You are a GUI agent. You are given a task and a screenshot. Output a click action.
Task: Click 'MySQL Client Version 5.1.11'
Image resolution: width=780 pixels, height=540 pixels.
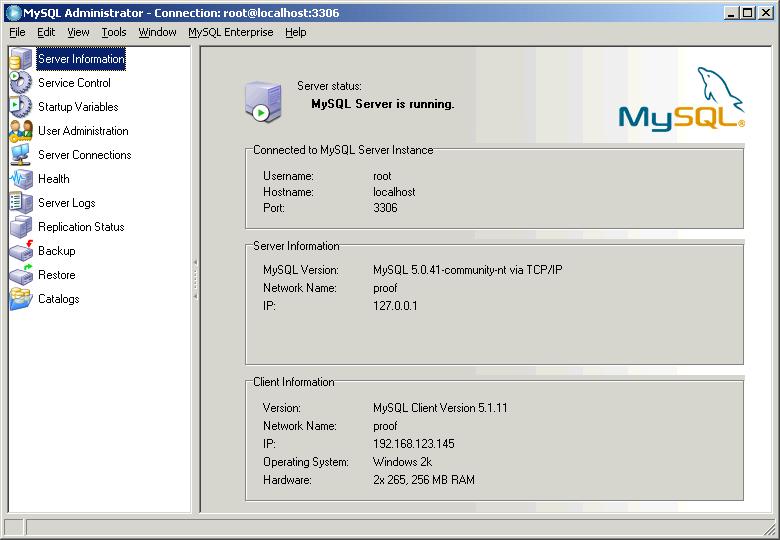(x=440, y=408)
